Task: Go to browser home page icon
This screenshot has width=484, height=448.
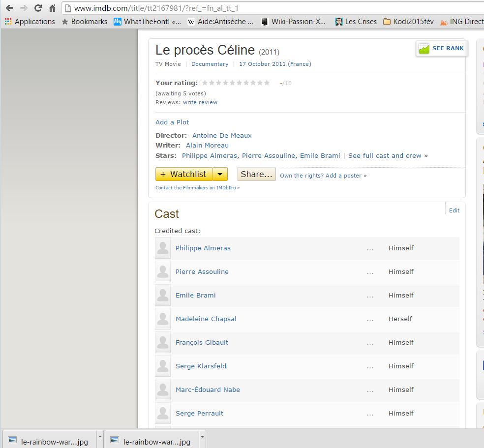Action: tap(52, 8)
